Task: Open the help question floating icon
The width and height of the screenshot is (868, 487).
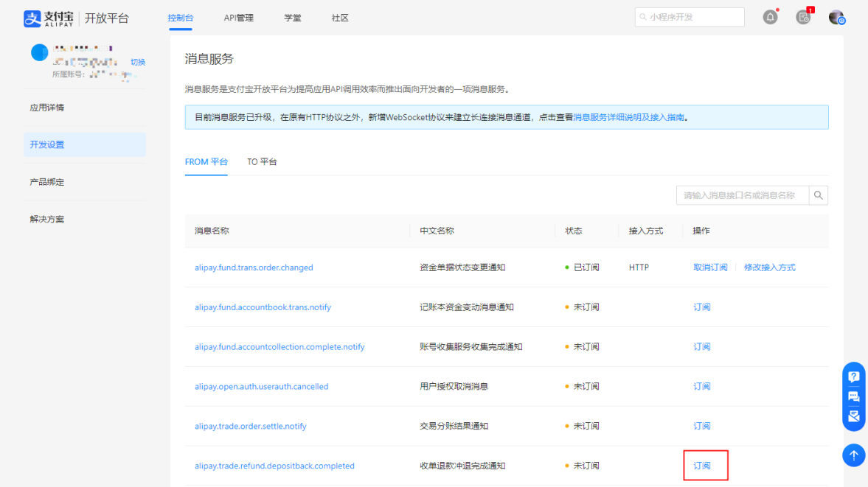Action: click(x=853, y=376)
